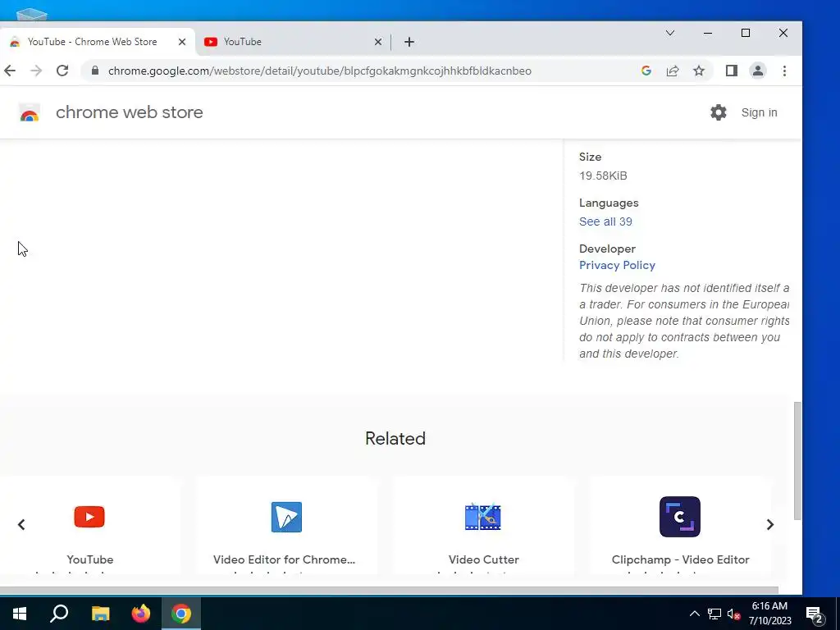This screenshot has height=630, width=840.
Task: Sign in to Chrome Web Store
Action: [x=759, y=112]
